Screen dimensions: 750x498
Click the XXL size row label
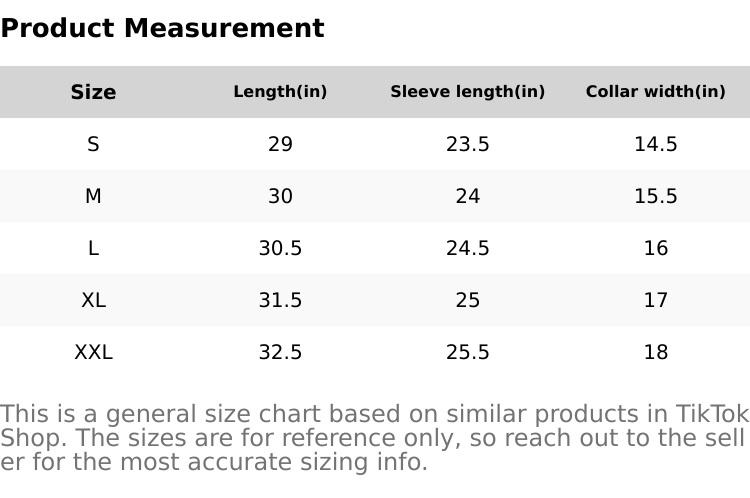click(93, 352)
